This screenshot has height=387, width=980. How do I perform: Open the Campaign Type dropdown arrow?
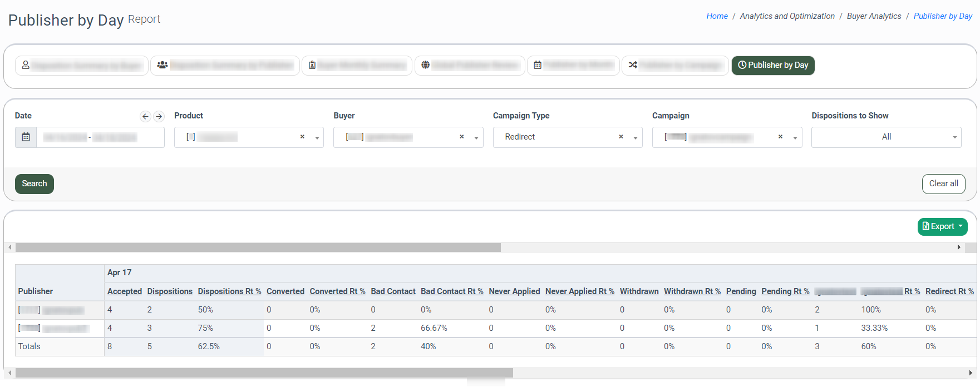tap(635, 138)
